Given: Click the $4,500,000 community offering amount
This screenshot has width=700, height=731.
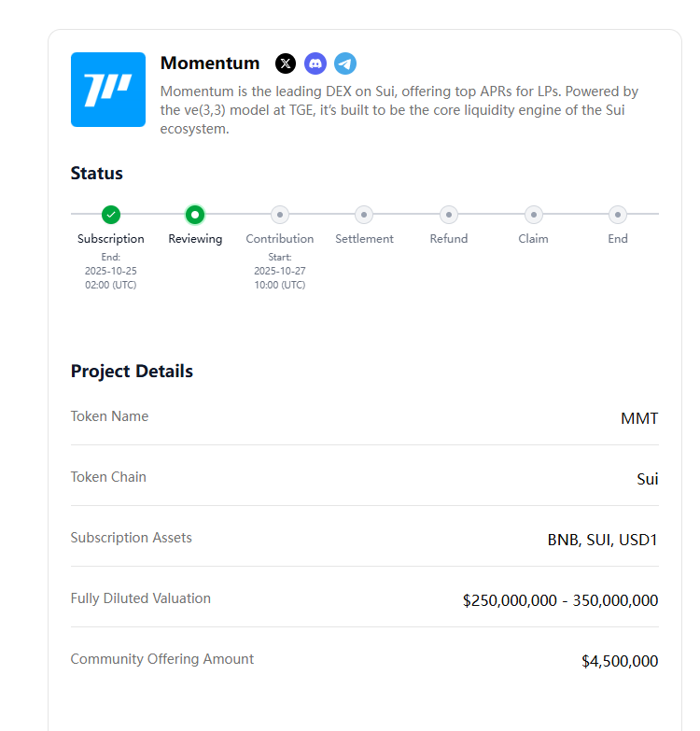Looking at the screenshot, I should (x=619, y=661).
